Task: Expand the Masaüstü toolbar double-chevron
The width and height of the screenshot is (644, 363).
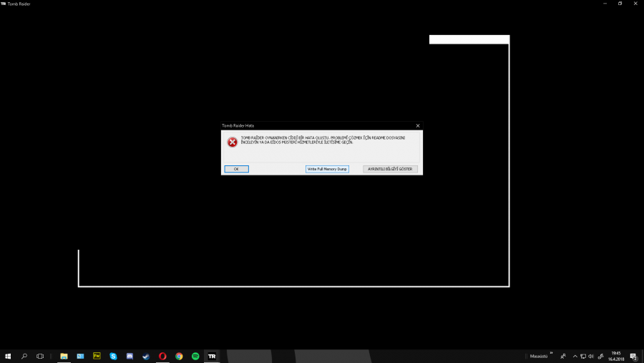Action: click(551, 353)
